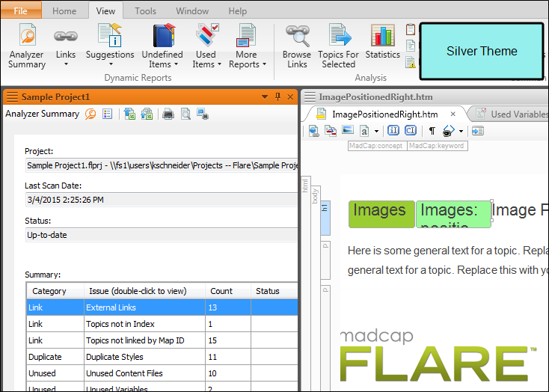Screen dimensions: 549x392
Task: Click the Issue (double-click to view) header
Action: pos(144,291)
